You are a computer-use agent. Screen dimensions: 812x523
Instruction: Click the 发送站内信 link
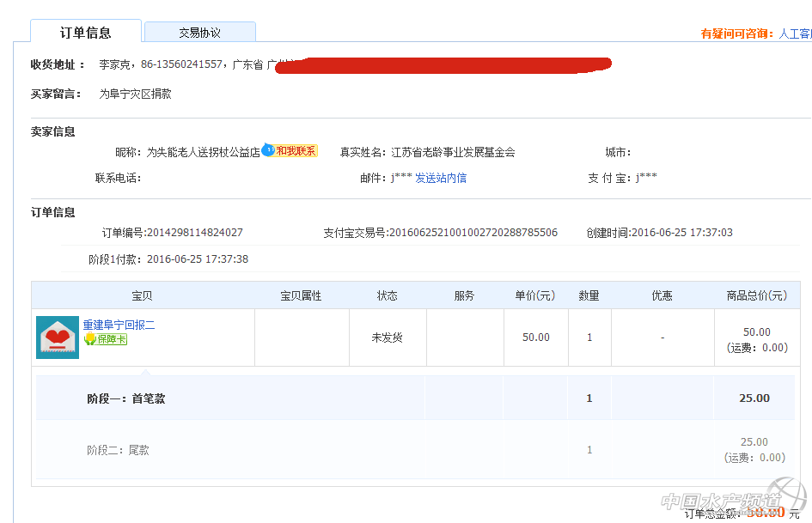coord(441,178)
